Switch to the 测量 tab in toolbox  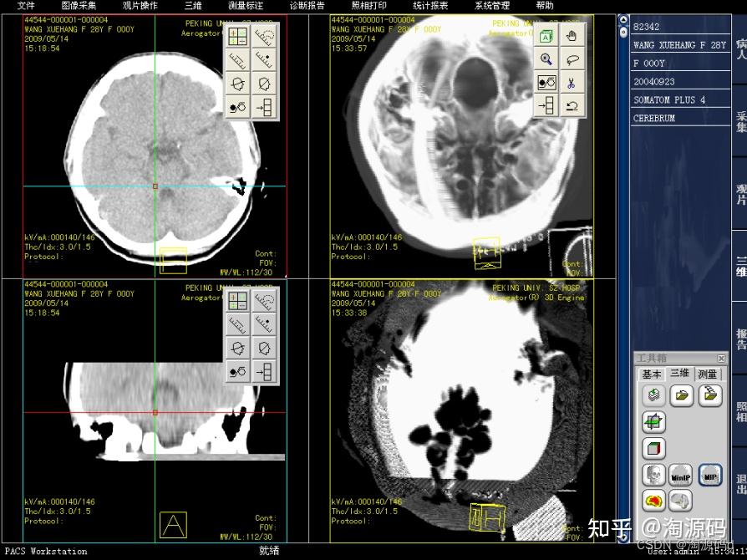708,374
